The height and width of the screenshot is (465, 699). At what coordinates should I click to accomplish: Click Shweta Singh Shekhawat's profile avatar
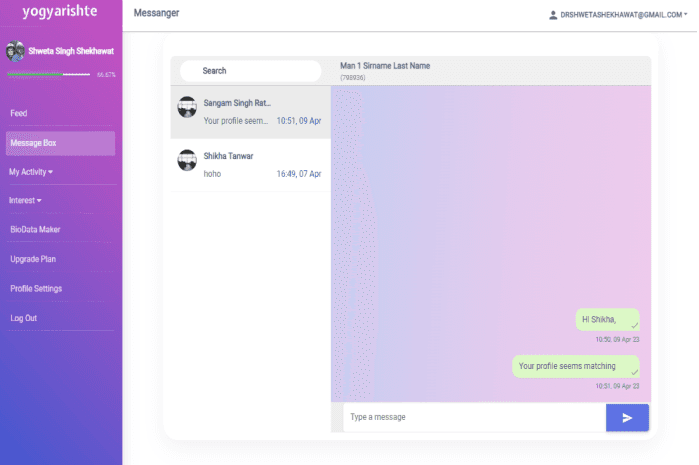click(15, 50)
